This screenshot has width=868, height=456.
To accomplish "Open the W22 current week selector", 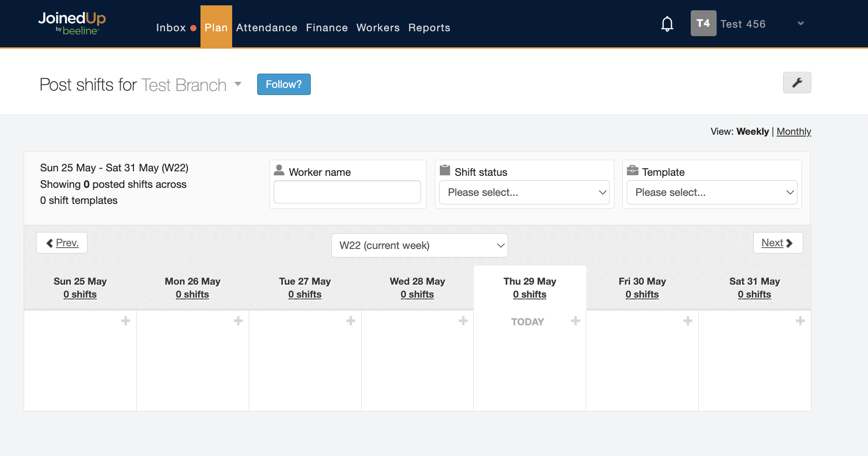I will coord(419,245).
